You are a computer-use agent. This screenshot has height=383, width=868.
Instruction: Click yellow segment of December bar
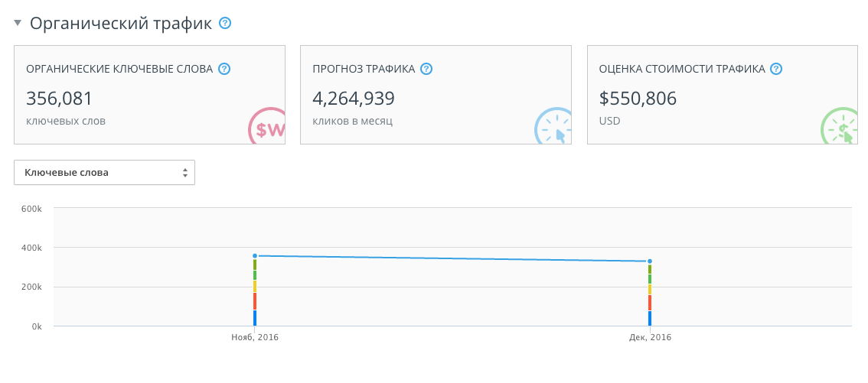650,290
